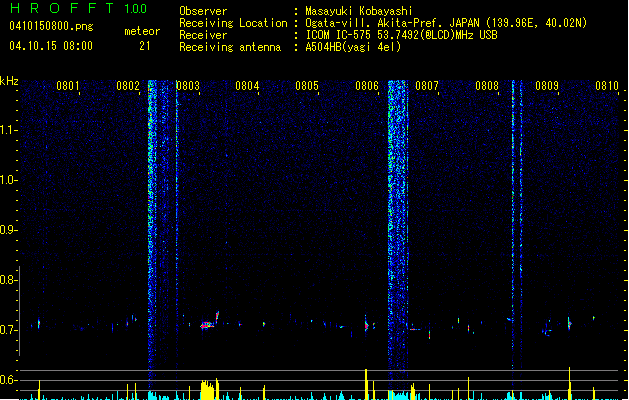629x400 pixels.
Task: Click the 1.1 frequency axis label
Action: pos(8,130)
